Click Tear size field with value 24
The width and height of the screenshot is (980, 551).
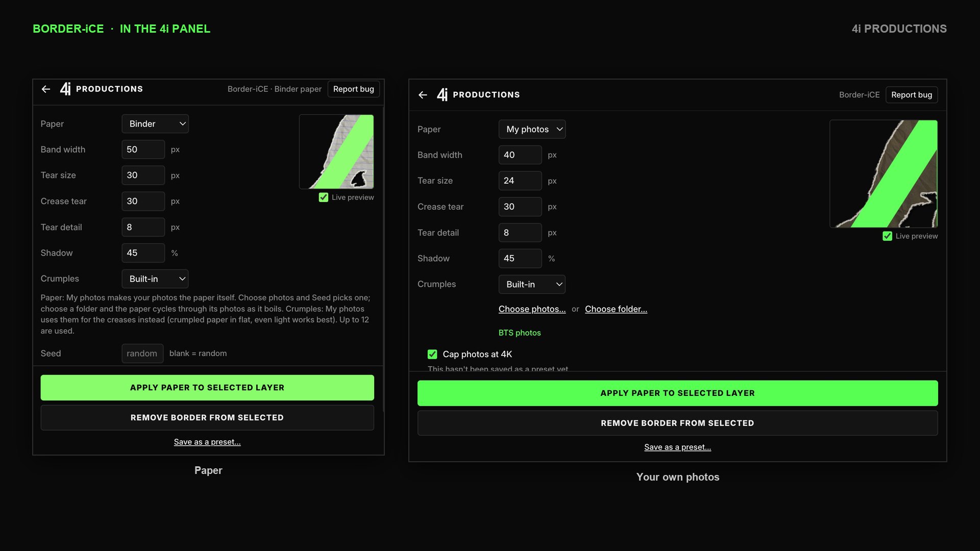click(520, 181)
